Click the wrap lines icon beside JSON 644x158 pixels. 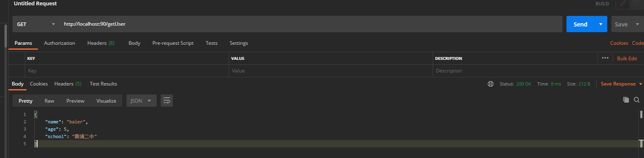tap(167, 101)
